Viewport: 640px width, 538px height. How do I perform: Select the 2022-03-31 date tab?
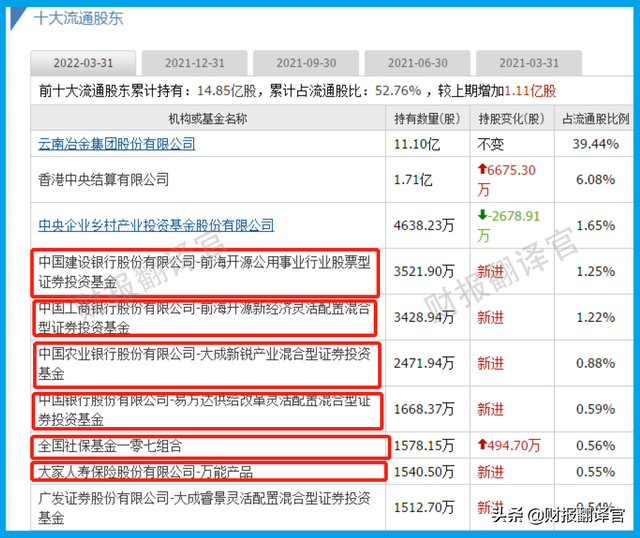83,63
